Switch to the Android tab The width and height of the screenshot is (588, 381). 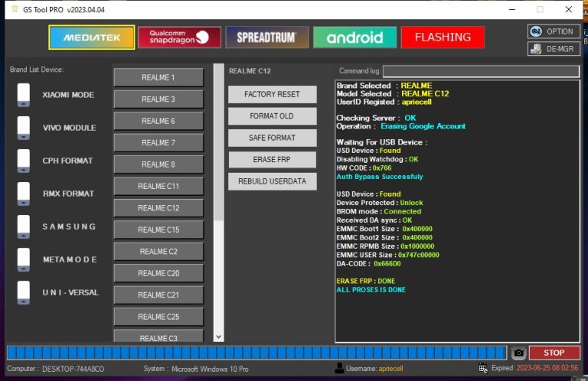[x=354, y=37]
